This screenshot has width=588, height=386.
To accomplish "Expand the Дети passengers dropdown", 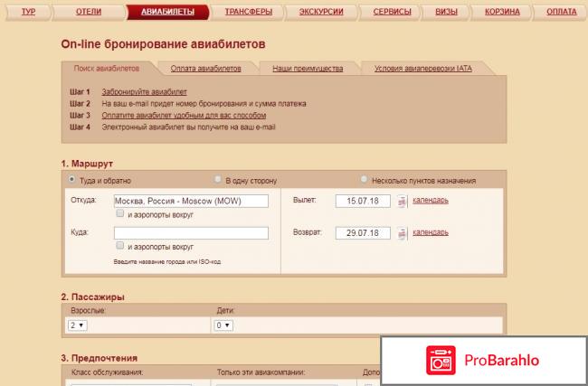I will [223, 325].
